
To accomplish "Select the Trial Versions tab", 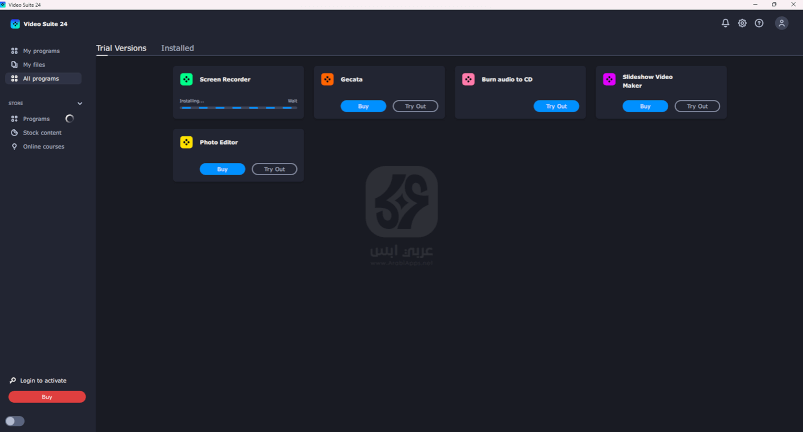I will (121, 48).
